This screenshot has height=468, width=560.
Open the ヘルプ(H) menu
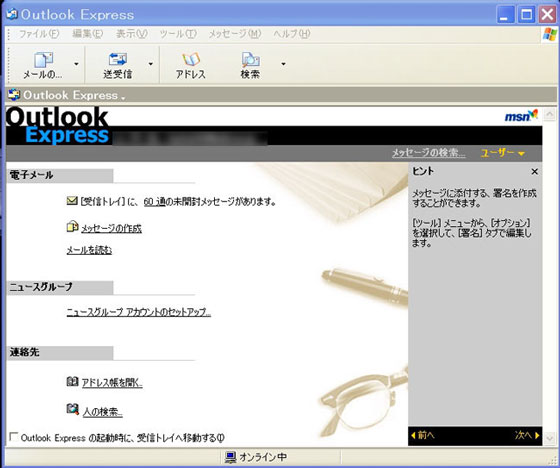click(292, 34)
